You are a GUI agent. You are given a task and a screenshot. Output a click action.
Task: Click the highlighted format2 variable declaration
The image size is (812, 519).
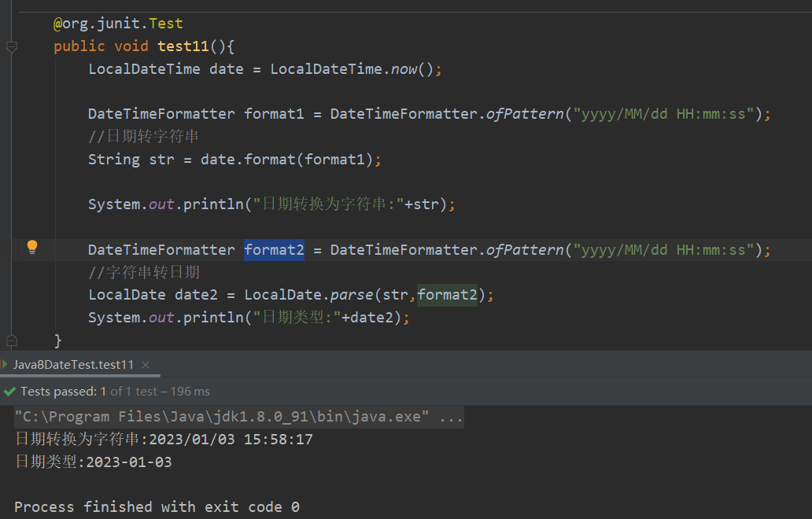[274, 250]
